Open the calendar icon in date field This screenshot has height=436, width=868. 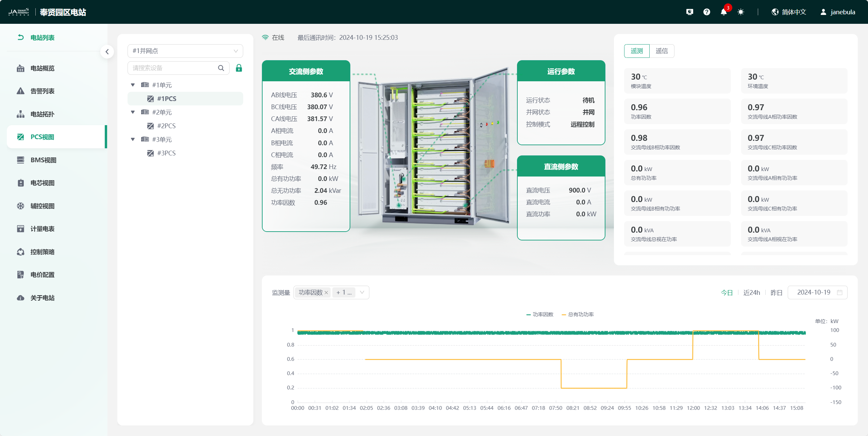click(839, 292)
